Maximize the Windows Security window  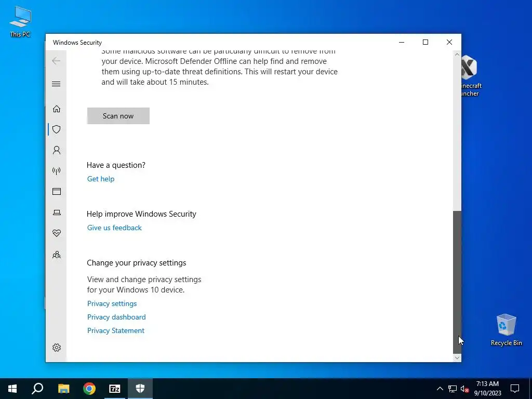click(425, 42)
